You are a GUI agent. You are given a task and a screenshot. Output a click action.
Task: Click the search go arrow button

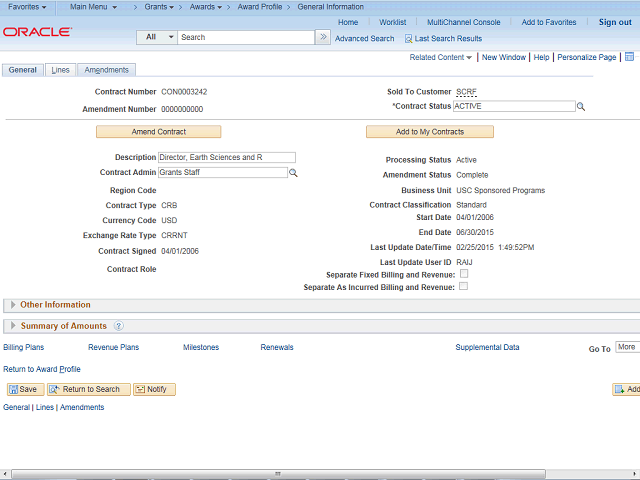pyautogui.click(x=322, y=37)
